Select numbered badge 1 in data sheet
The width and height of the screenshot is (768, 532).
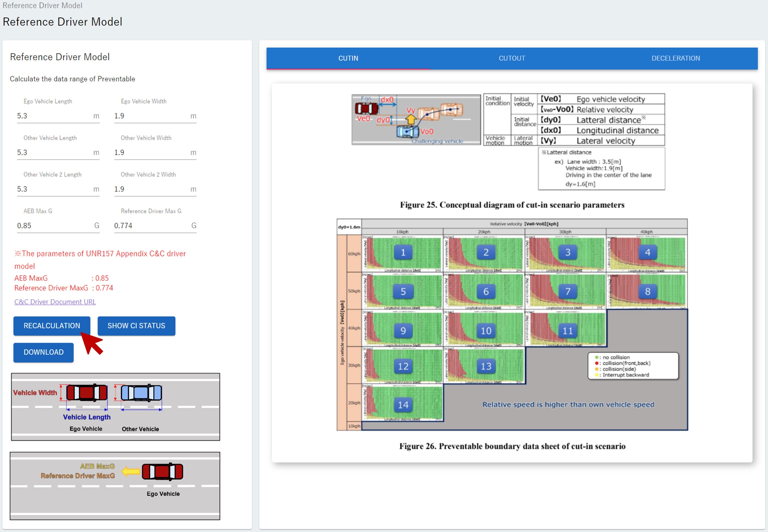(x=403, y=252)
